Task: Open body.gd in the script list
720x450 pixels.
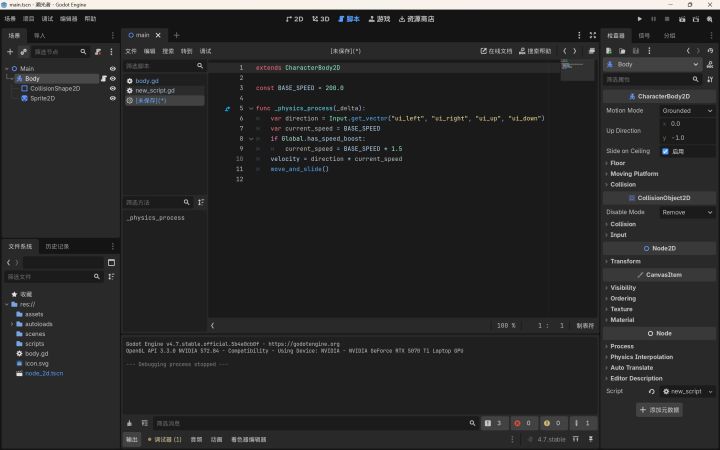Action: pos(146,81)
